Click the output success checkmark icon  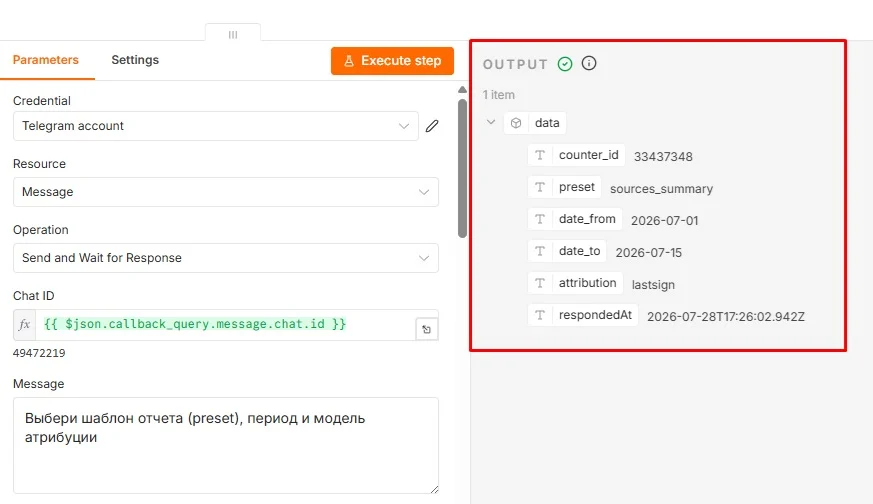coord(565,64)
